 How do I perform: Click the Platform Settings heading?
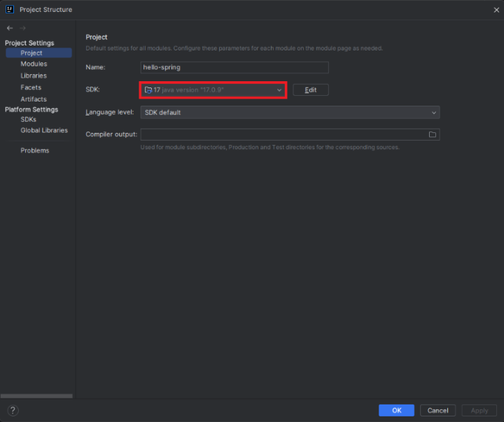[31, 109]
